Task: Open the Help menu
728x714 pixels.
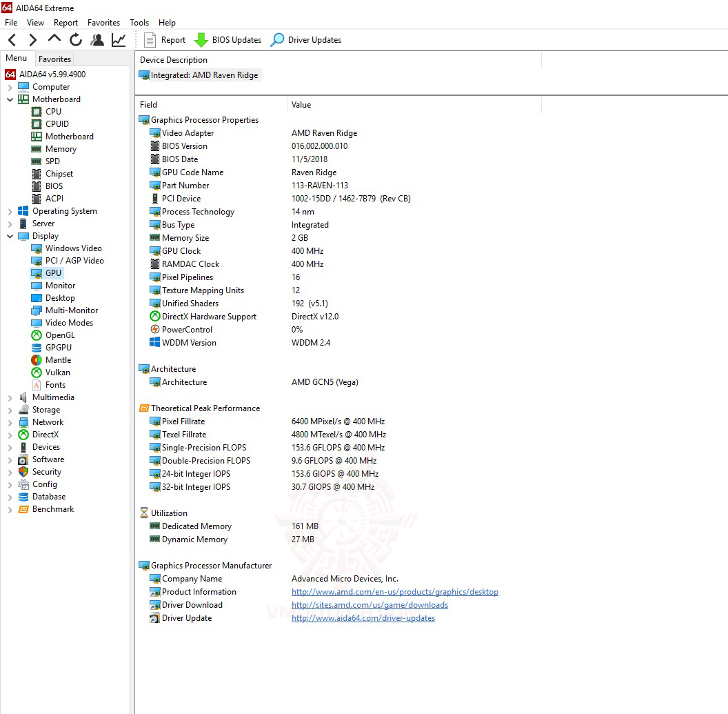Action: click(x=167, y=22)
